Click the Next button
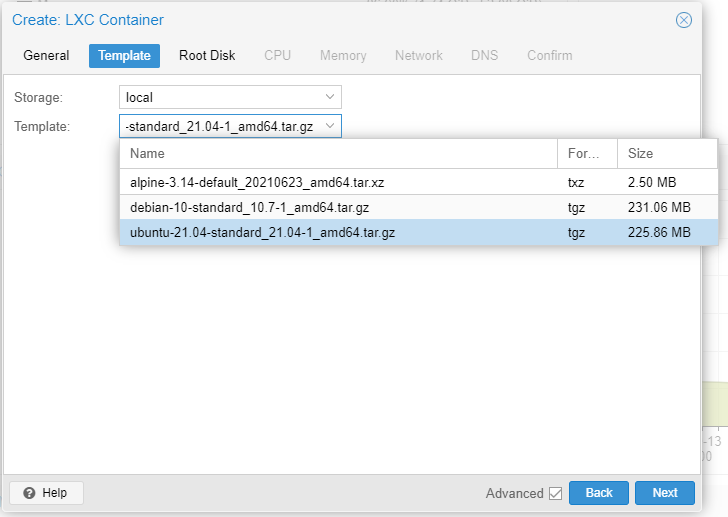Screen dimensions: 728x517 [x=665, y=493]
